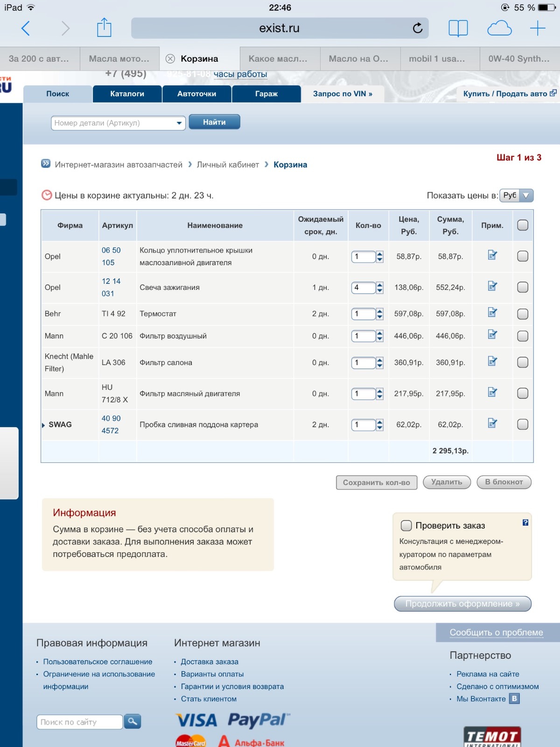The height and width of the screenshot is (747, 560).
Task: Select the Фильтр воздушный row checkbox
Action: [523, 336]
